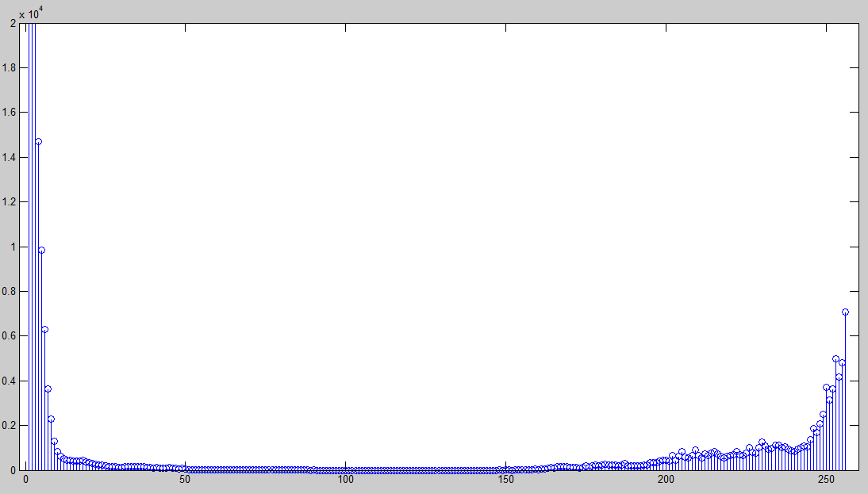Image resolution: width=868 pixels, height=494 pixels.
Task: Click the y-axis tick label 1.8
Action: (10, 68)
